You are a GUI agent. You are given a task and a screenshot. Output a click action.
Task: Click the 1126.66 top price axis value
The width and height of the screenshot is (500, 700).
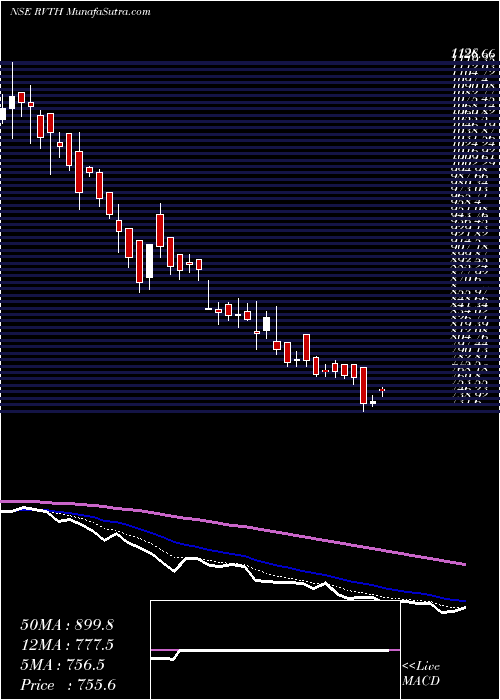coord(473,54)
